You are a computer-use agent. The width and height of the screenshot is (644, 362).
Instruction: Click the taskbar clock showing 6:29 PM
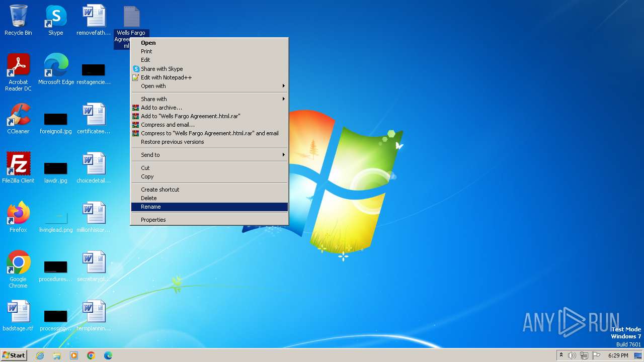(618, 355)
